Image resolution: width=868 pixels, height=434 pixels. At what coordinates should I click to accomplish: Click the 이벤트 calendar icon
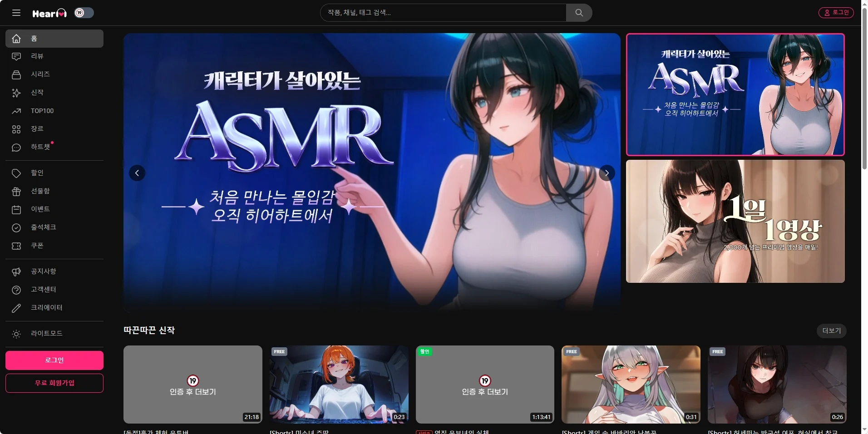16,210
